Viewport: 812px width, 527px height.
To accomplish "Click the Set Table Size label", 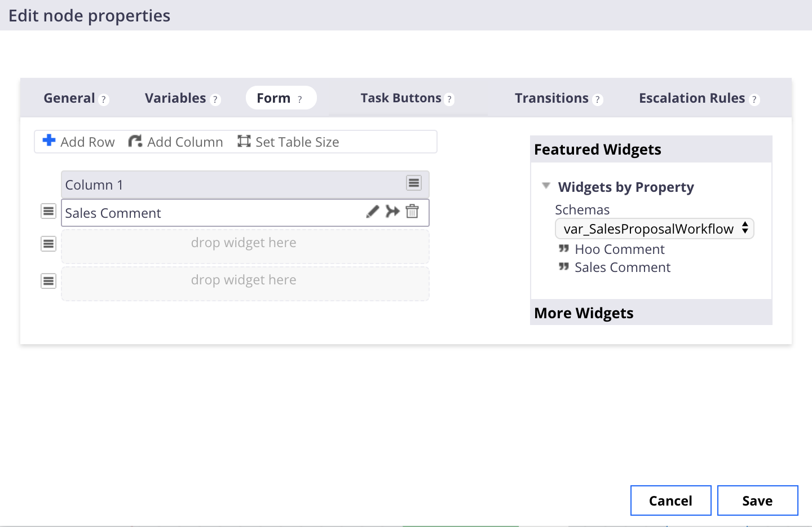I will point(297,142).
